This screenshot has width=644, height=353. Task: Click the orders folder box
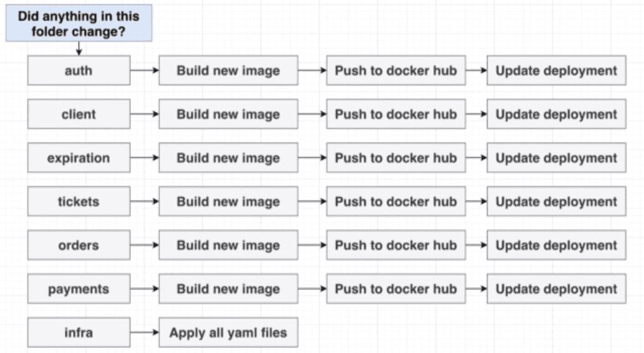79,245
